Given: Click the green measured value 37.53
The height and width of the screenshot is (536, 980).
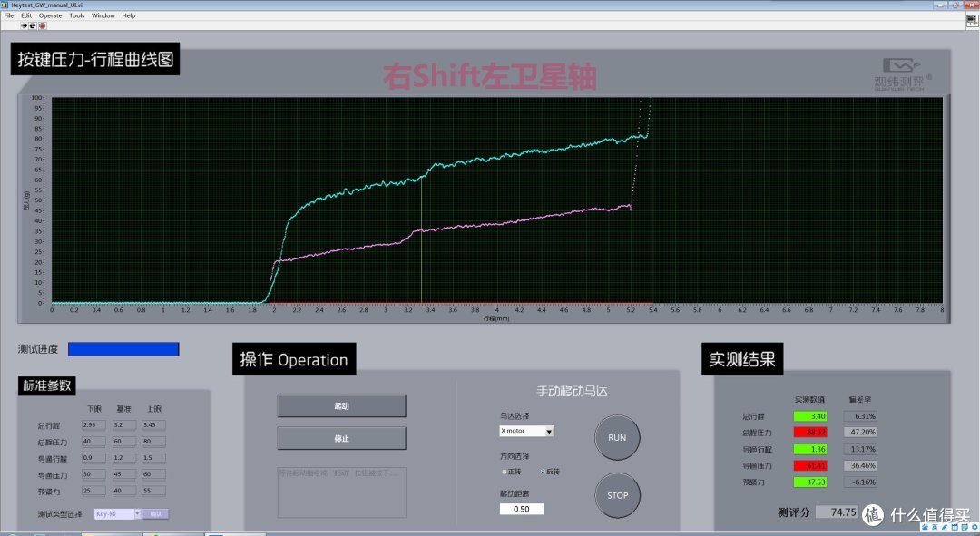Looking at the screenshot, I should (810, 482).
